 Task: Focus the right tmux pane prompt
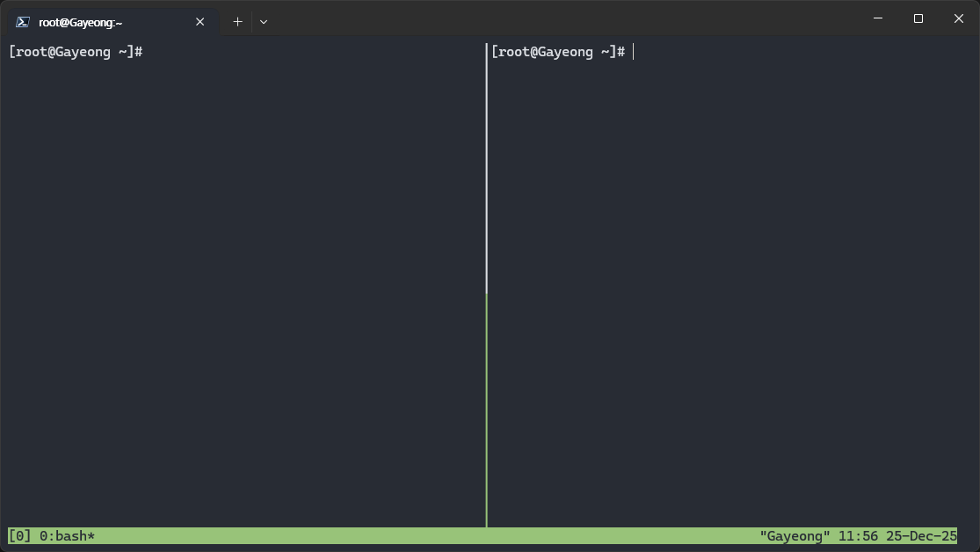click(x=558, y=52)
